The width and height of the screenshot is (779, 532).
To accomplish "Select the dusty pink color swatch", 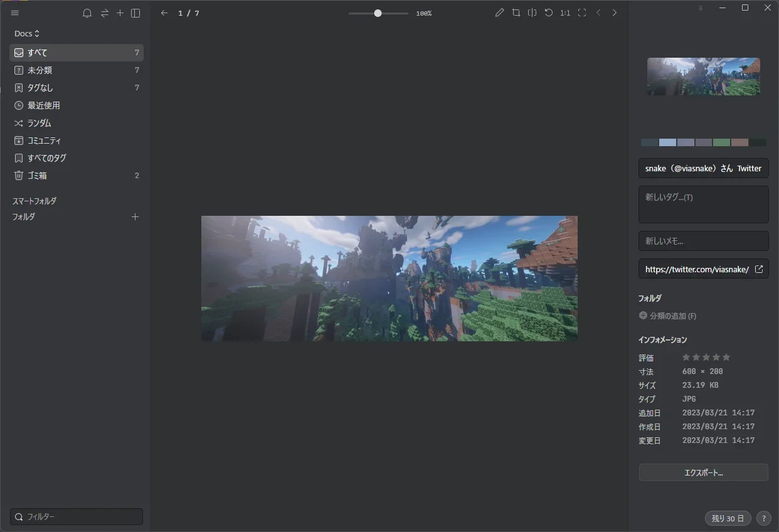I will tap(739, 142).
